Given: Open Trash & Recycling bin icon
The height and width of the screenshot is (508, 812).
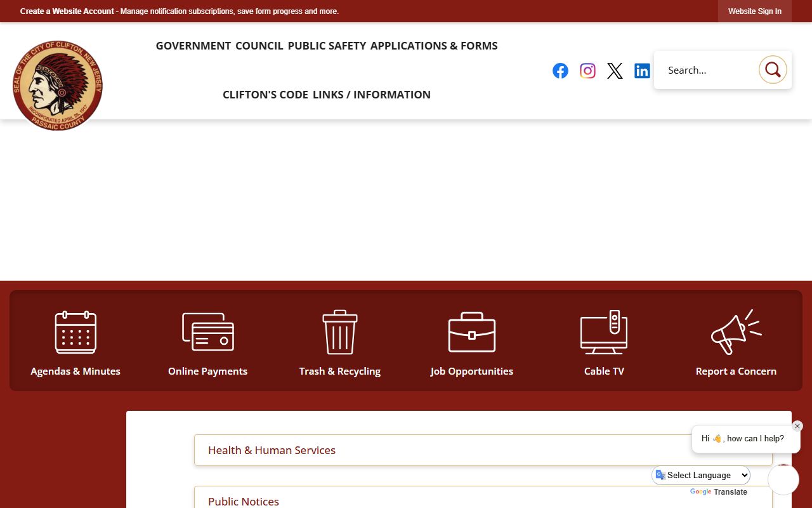Looking at the screenshot, I should click(x=340, y=332).
